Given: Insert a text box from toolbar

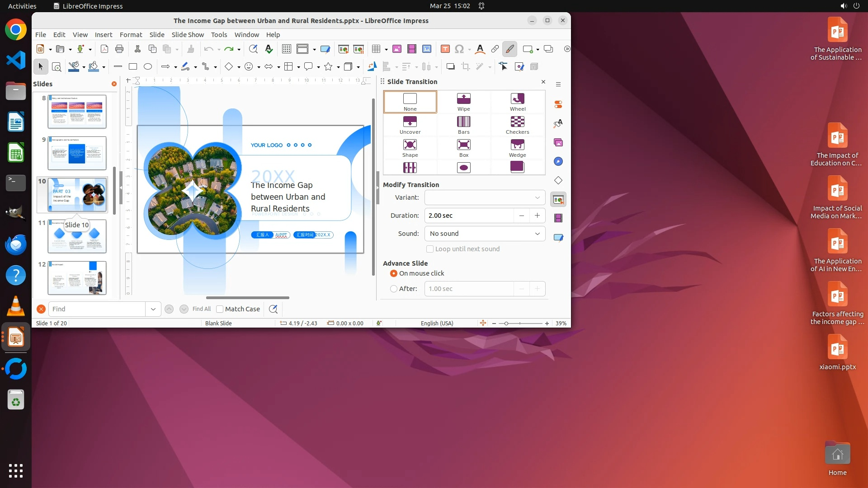Looking at the screenshot, I should click(x=445, y=49).
